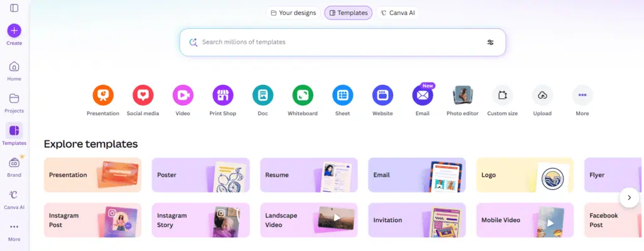Select the Whiteboard icon
This screenshot has width=644, height=251.
pos(303,96)
